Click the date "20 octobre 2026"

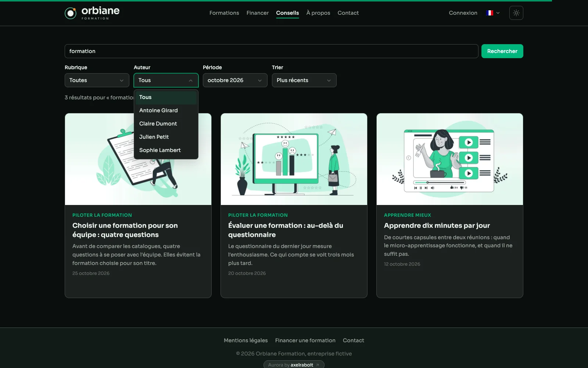[247, 273]
